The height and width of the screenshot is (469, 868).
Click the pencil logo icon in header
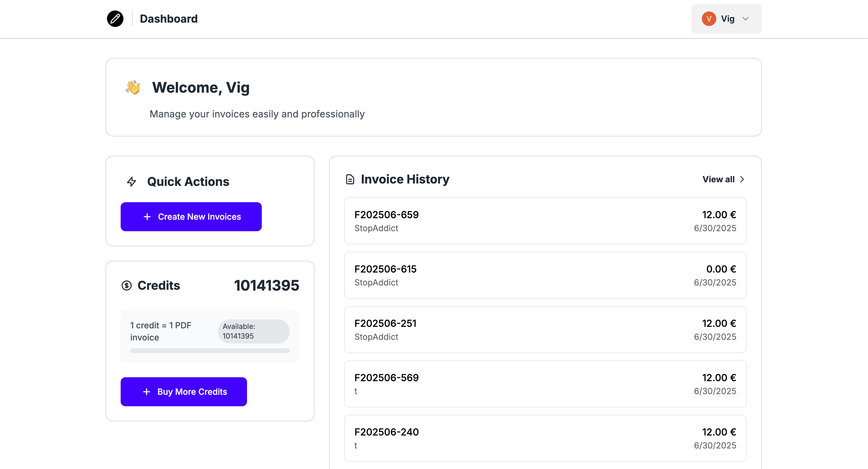pos(115,18)
